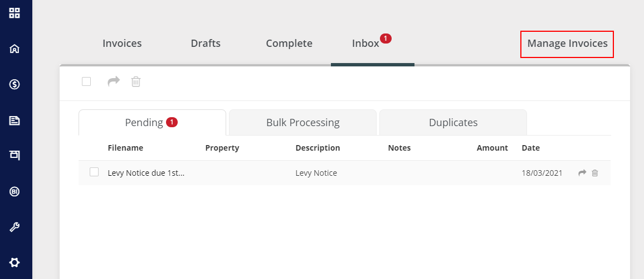Click the toolbar forward arrow icon
Image resolution: width=644 pixels, height=279 pixels.
114,81
